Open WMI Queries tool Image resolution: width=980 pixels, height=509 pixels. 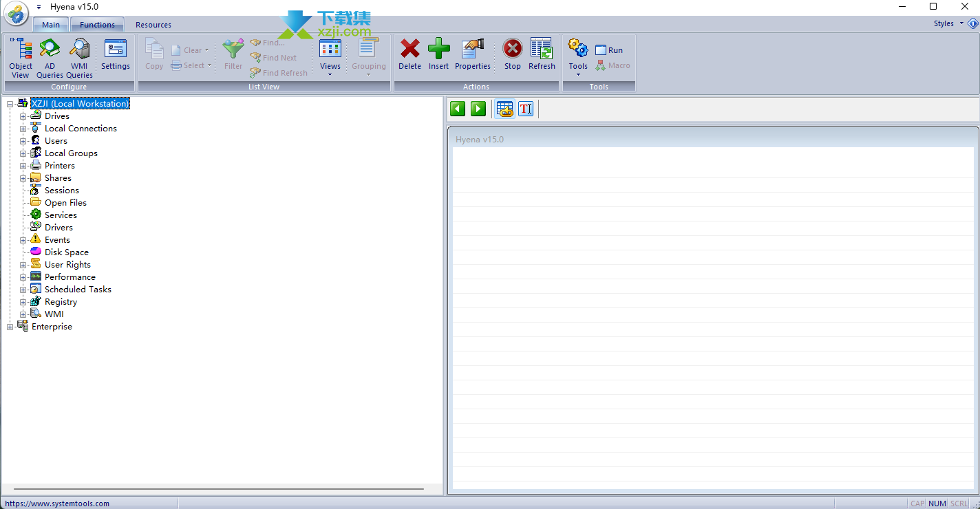79,58
